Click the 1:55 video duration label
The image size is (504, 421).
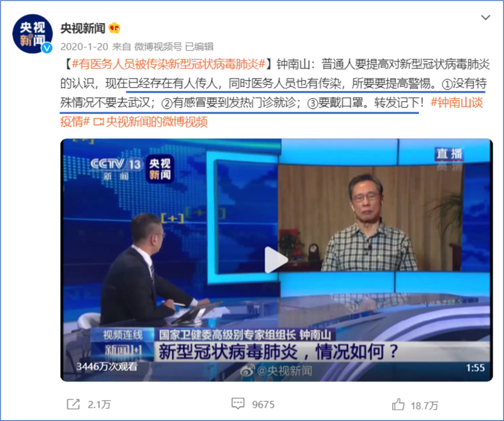(x=475, y=368)
